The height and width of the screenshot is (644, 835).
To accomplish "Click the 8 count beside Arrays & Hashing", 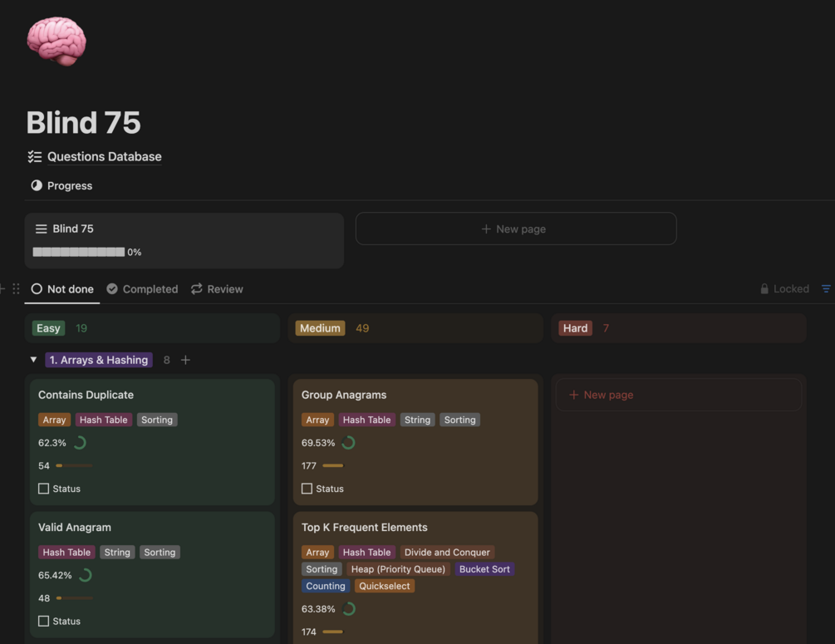I will pyautogui.click(x=167, y=360).
